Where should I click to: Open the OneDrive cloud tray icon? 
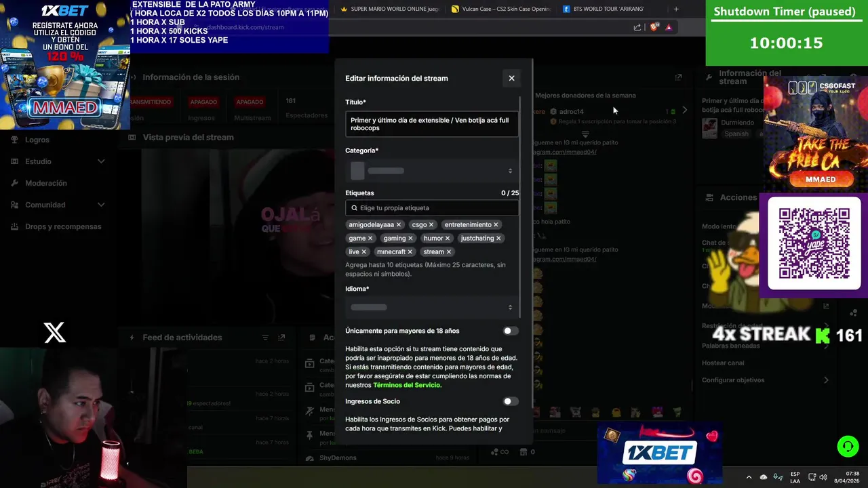[x=764, y=477]
